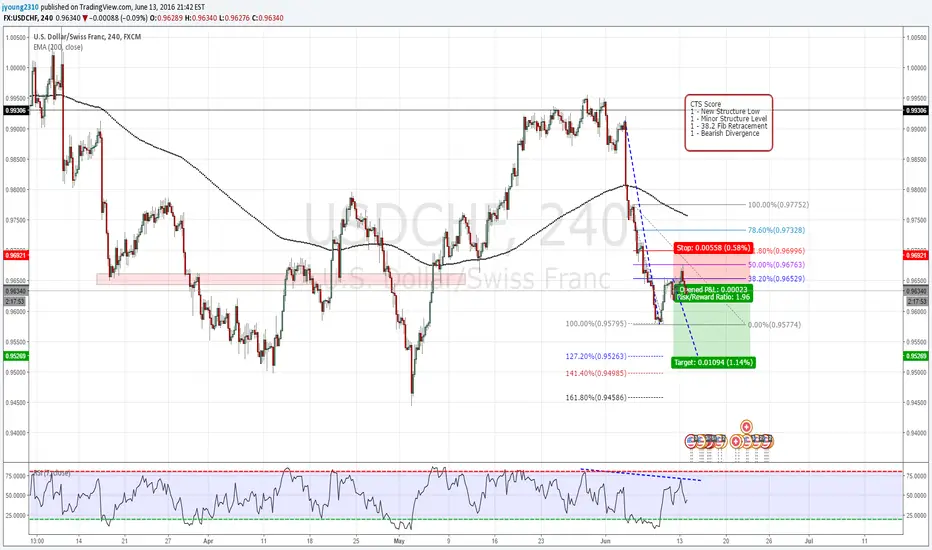Image resolution: width=932 pixels, height=550 pixels.
Task: Click the 0.96340 current price tag, right axis
Action: click(x=916, y=291)
